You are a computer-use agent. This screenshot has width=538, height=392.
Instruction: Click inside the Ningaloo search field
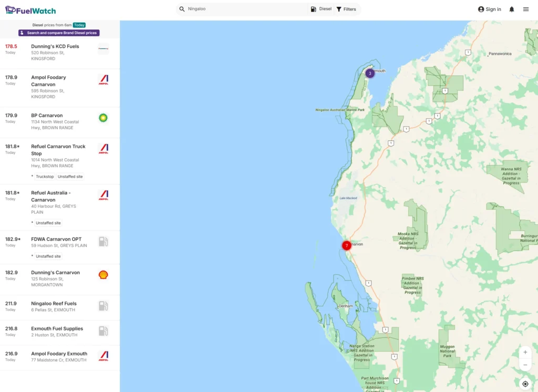coord(236,9)
